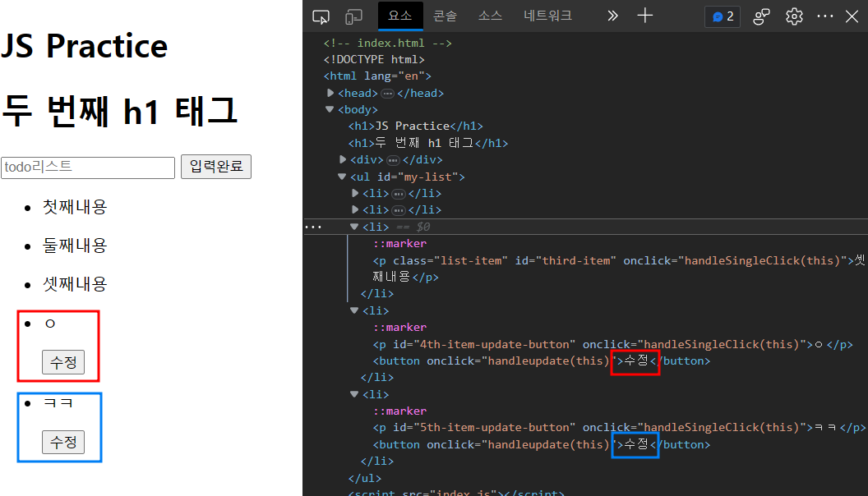
Task: Toggle device emulation icon
Action: 353,16
